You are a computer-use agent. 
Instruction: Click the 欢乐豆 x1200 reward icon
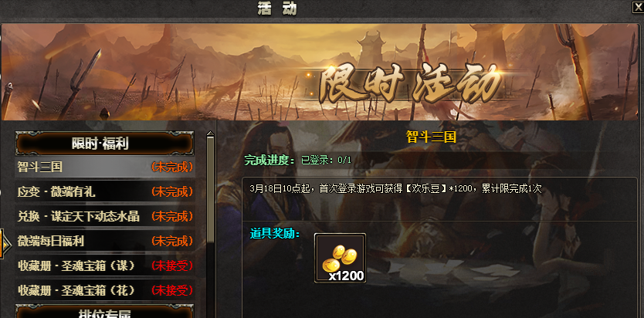tap(340, 258)
